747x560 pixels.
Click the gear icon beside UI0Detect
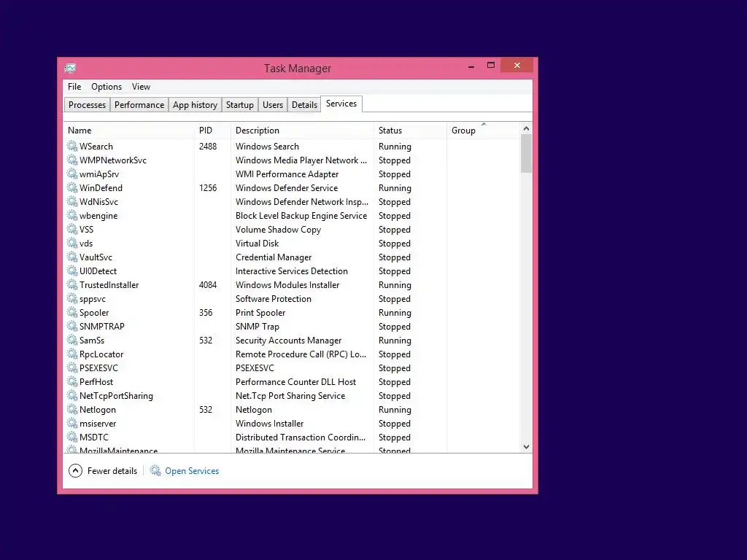pos(72,270)
